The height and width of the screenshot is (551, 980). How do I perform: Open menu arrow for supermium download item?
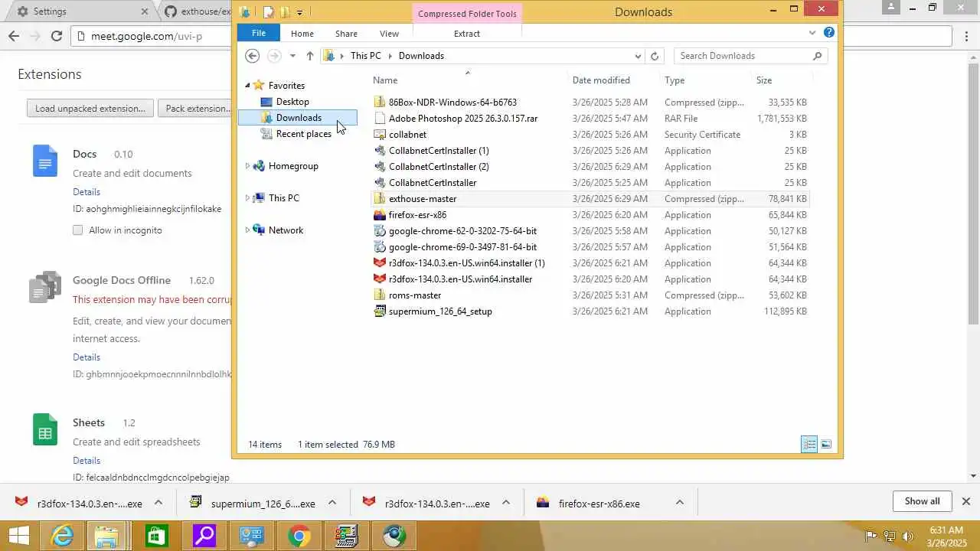coord(332,503)
